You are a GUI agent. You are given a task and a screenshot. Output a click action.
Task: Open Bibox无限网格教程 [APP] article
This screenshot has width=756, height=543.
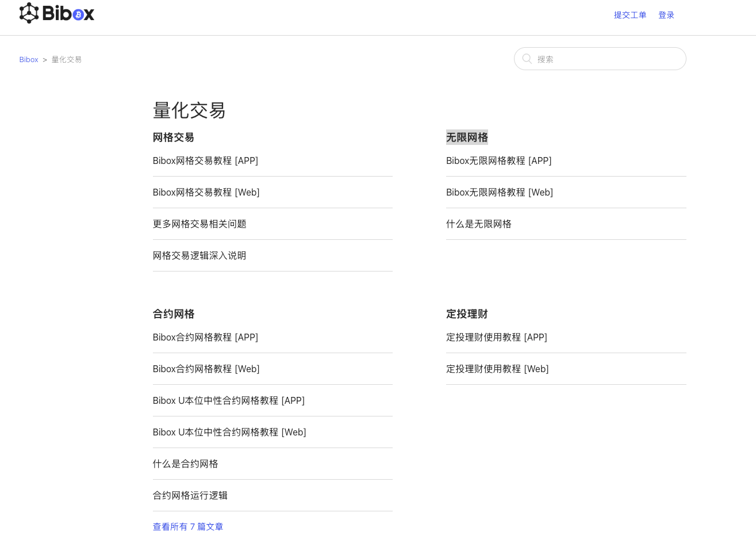point(498,160)
